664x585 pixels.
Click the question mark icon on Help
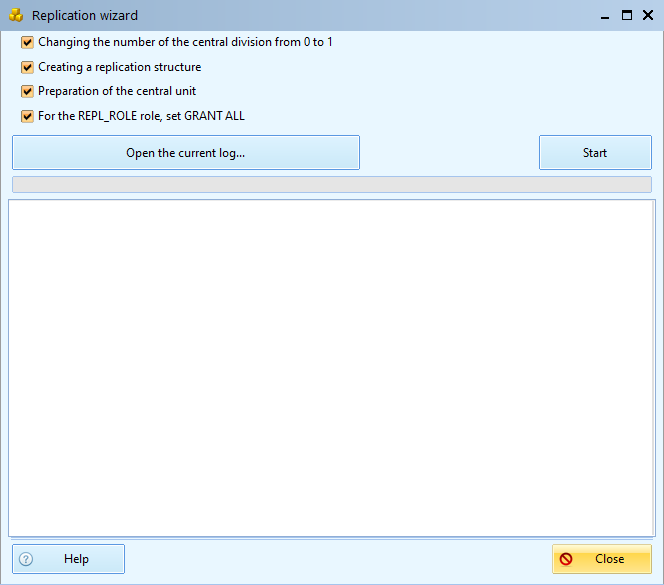click(x=26, y=559)
